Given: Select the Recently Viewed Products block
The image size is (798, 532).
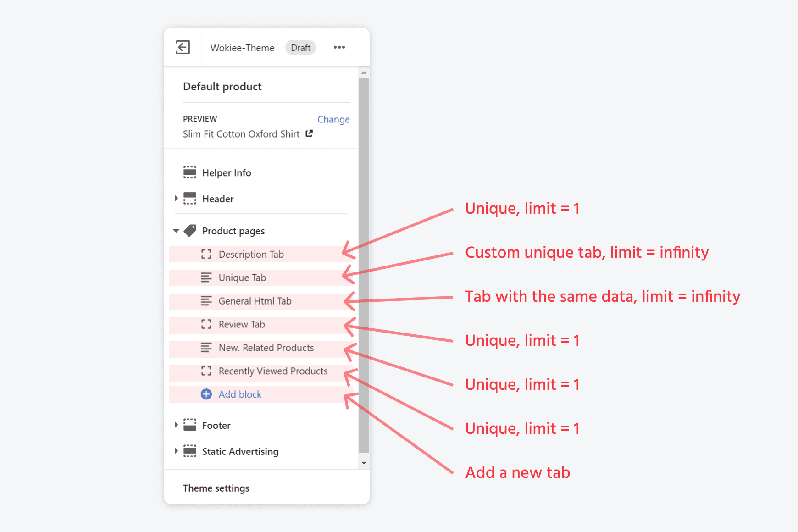Looking at the screenshot, I should click(272, 371).
